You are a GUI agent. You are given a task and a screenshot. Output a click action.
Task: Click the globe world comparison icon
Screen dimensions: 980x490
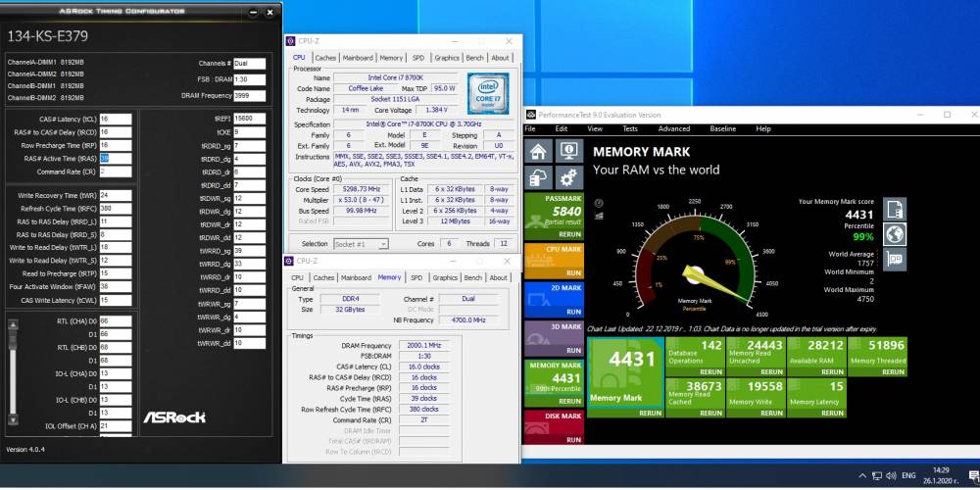[x=895, y=234]
